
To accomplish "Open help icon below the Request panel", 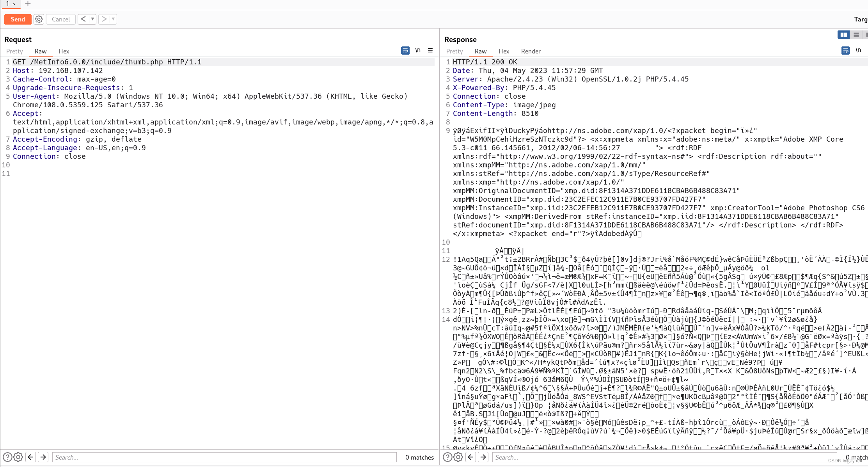I will [7, 457].
